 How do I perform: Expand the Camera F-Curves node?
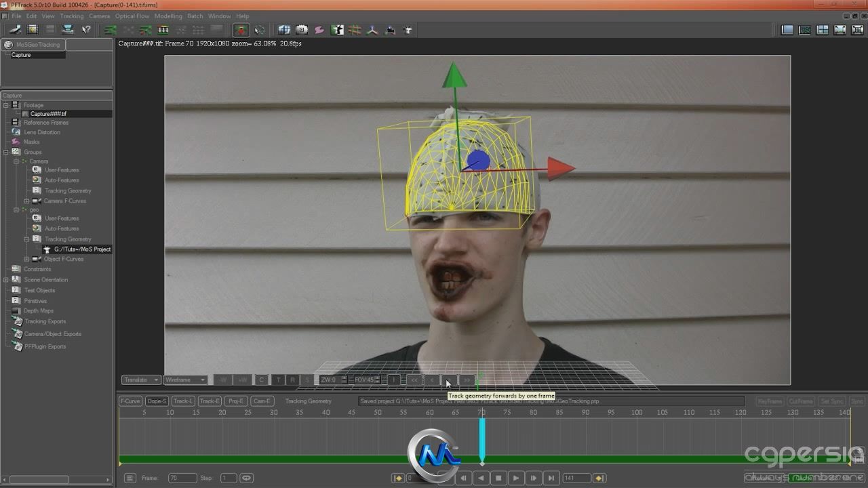[x=26, y=201]
